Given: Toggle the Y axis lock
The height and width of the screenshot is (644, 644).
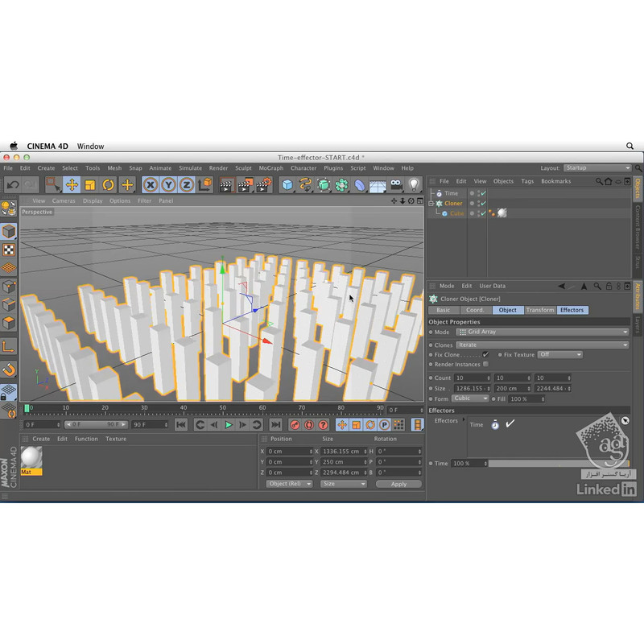Looking at the screenshot, I should [168, 185].
